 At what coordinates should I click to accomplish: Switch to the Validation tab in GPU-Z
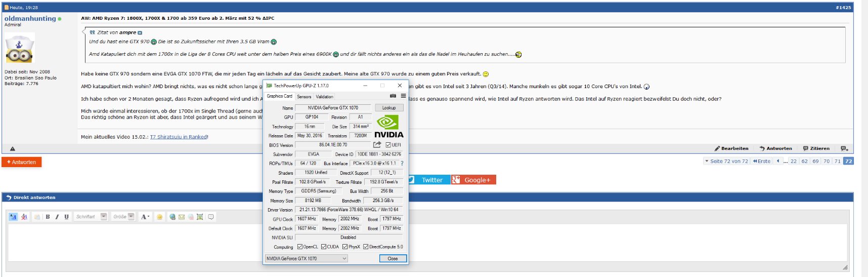point(324,97)
